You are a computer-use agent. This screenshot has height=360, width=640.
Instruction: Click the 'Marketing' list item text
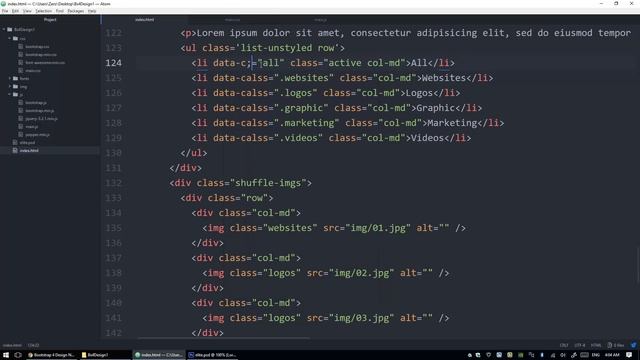(452, 123)
